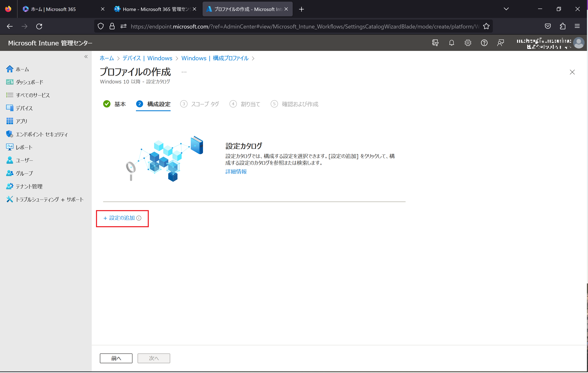Click the 前へ button
Image resolution: width=588 pixels, height=373 pixels.
click(x=116, y=358)
